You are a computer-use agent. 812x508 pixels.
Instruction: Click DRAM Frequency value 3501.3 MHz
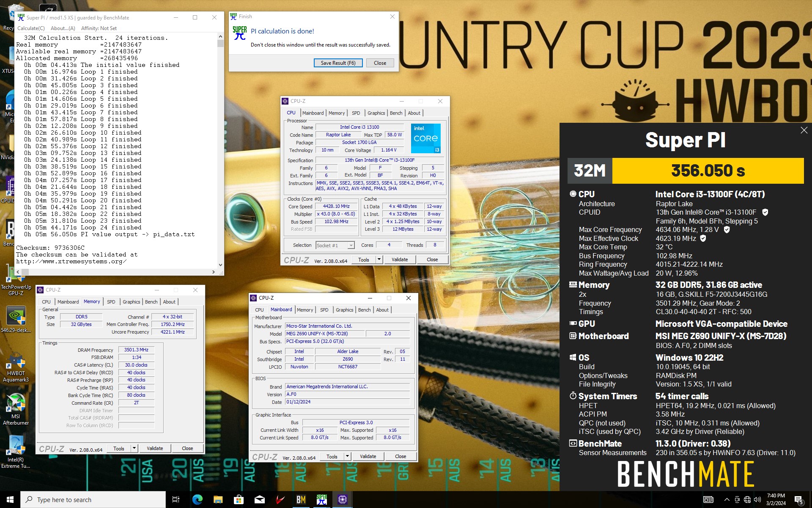tap(136, 350)
